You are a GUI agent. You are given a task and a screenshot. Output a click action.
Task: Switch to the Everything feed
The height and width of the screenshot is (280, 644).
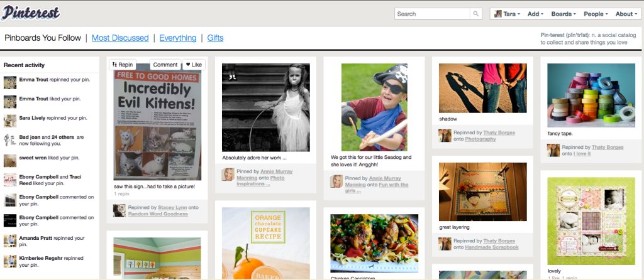click(x=178, y=38)
